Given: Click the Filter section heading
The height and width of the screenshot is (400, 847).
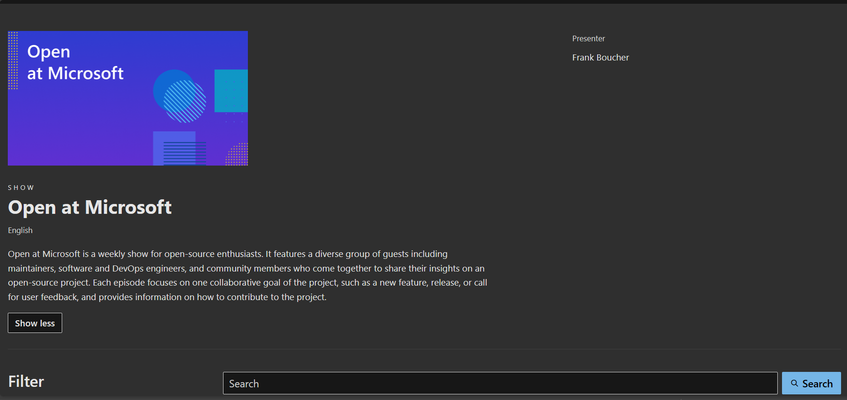Looking at the screenshot, I should point(26,382).
